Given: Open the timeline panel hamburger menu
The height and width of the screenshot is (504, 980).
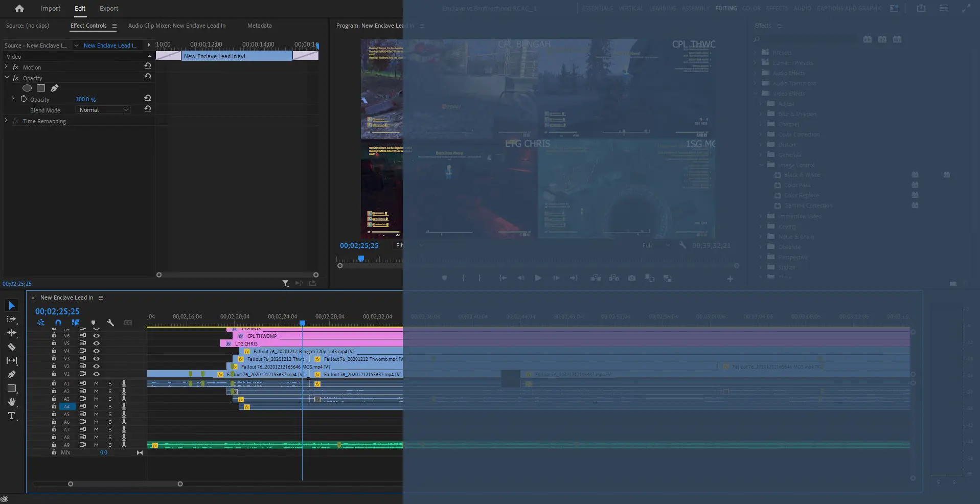Looking at the screenshot, I should point(101,297).
